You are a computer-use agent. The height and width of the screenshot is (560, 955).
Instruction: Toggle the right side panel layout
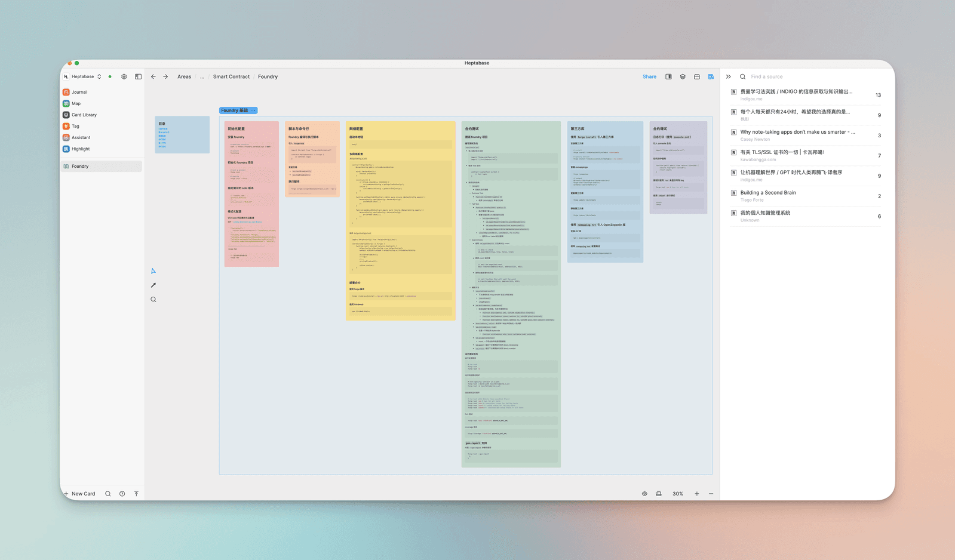pos(668,76)
